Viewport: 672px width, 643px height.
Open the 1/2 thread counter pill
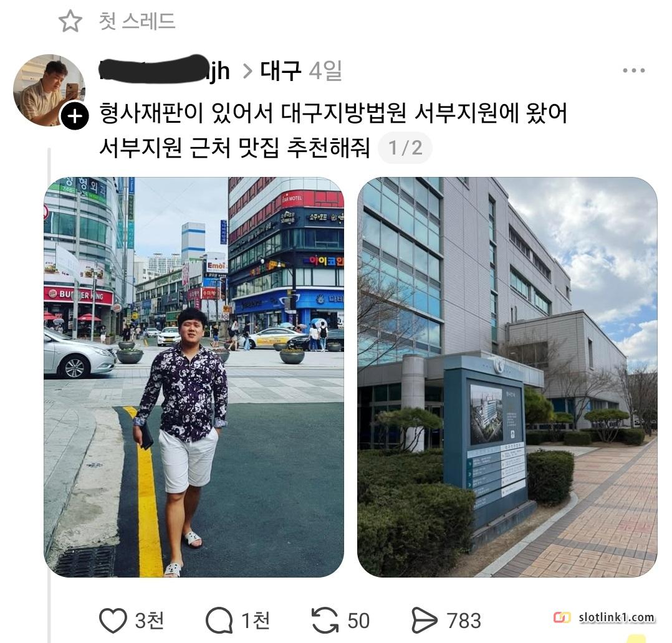coord(405,148)
